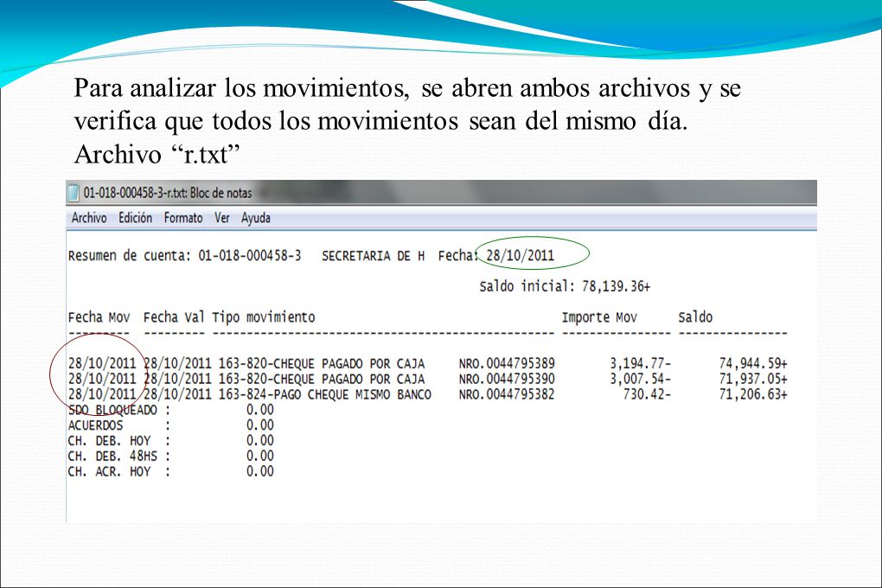Click the 'CH. DEB. HOY' label
Image resolution: width=882 pixels, height=588 pixels.
(x=109, y=440)
